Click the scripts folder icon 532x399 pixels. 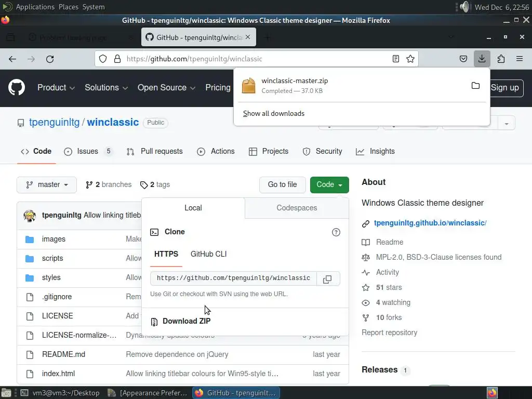pyautogui.click(x=30, y=259)
